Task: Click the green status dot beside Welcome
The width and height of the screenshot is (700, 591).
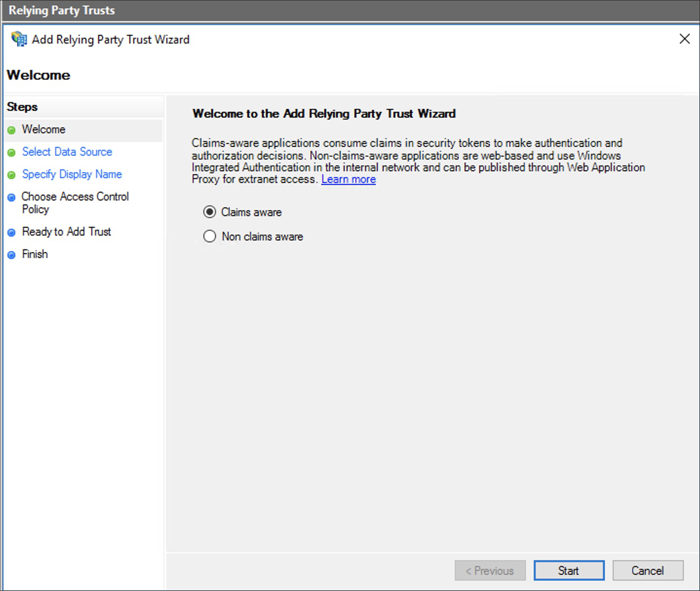Action: 11,130
